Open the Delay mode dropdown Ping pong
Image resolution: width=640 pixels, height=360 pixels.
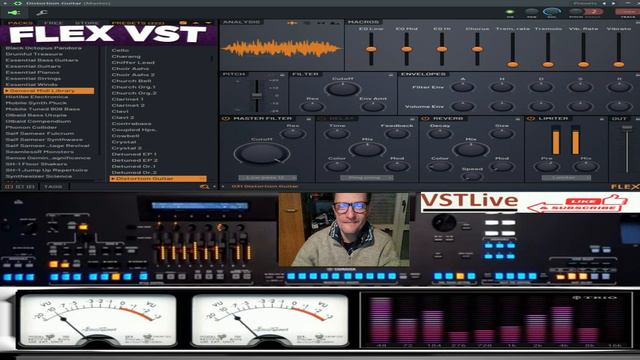(367, 178)
